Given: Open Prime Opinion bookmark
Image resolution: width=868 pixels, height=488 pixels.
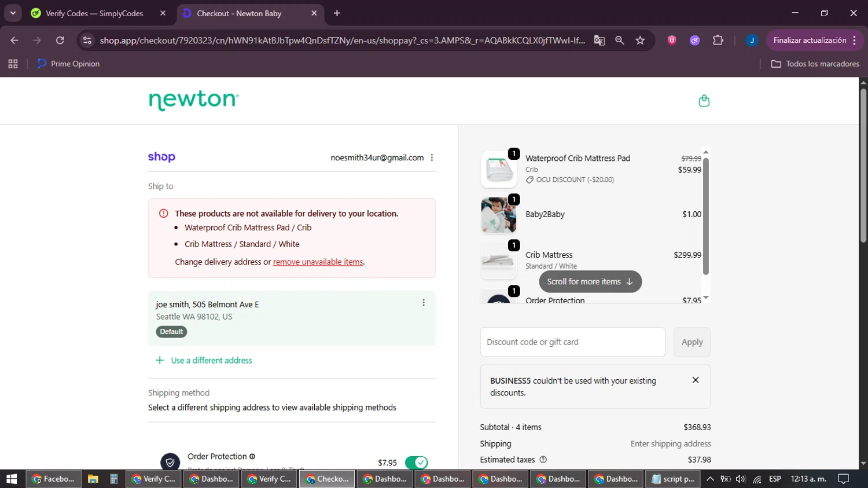Looking at the screenshot, I should point(68,64).
